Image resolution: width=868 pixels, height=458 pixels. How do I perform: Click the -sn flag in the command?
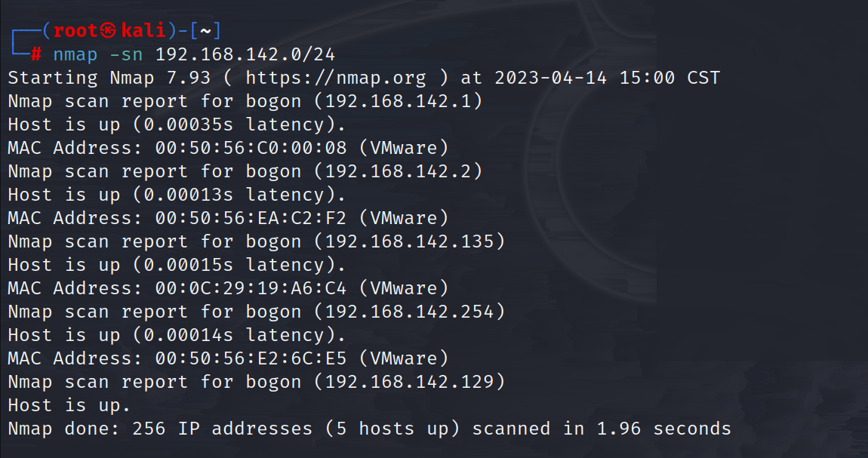(128, 54)
